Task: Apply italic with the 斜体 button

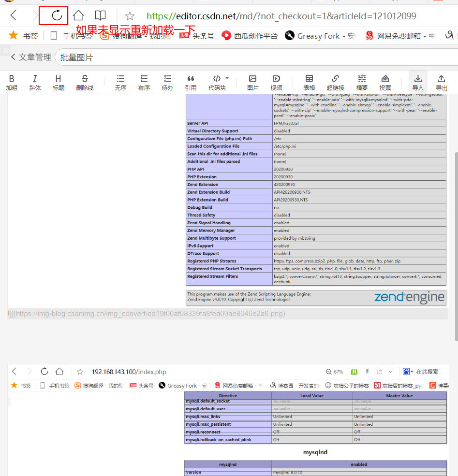Action: [35, 83]
